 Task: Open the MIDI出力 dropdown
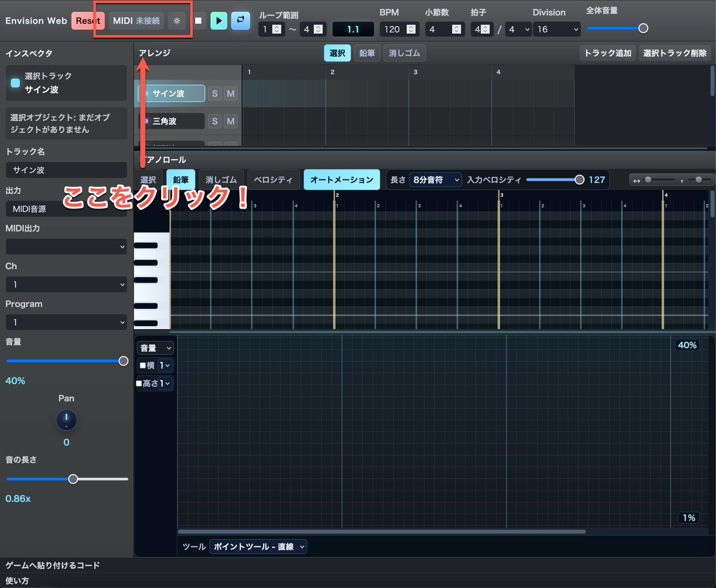[66, 246]
